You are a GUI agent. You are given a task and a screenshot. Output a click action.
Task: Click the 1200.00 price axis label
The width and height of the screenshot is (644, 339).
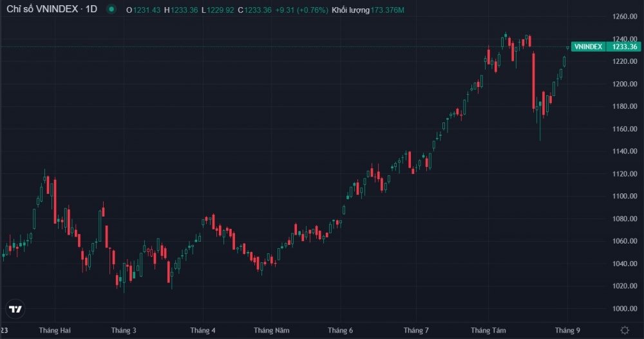coord(625,84)
